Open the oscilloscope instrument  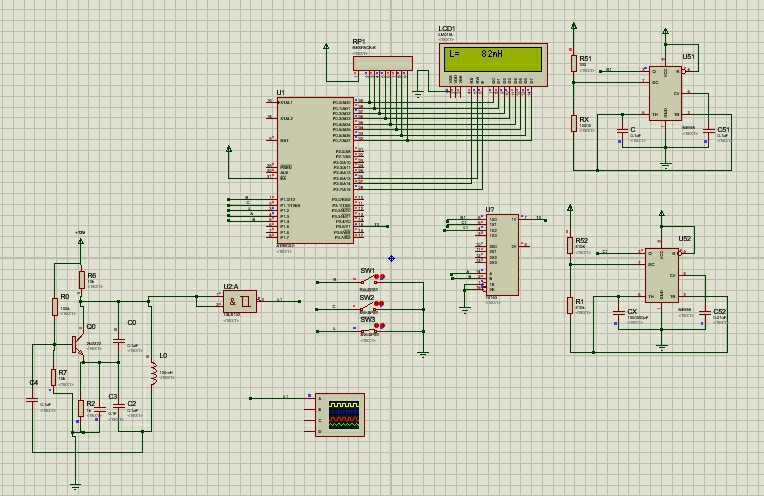click(x=340, y=415)
